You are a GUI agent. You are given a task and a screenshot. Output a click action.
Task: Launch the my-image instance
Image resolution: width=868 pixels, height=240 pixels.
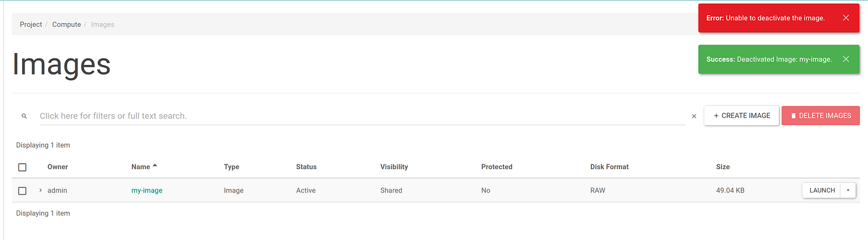click(x=821, y=191)
